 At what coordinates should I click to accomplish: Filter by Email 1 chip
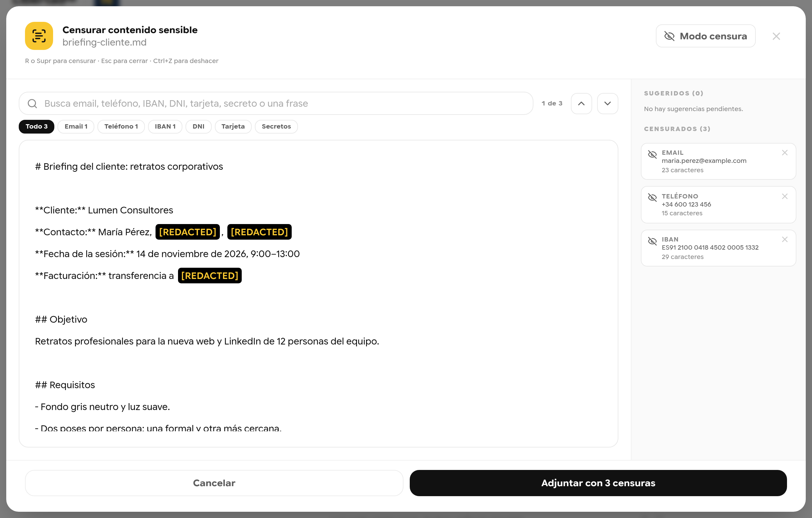click(x=76, y=126)
